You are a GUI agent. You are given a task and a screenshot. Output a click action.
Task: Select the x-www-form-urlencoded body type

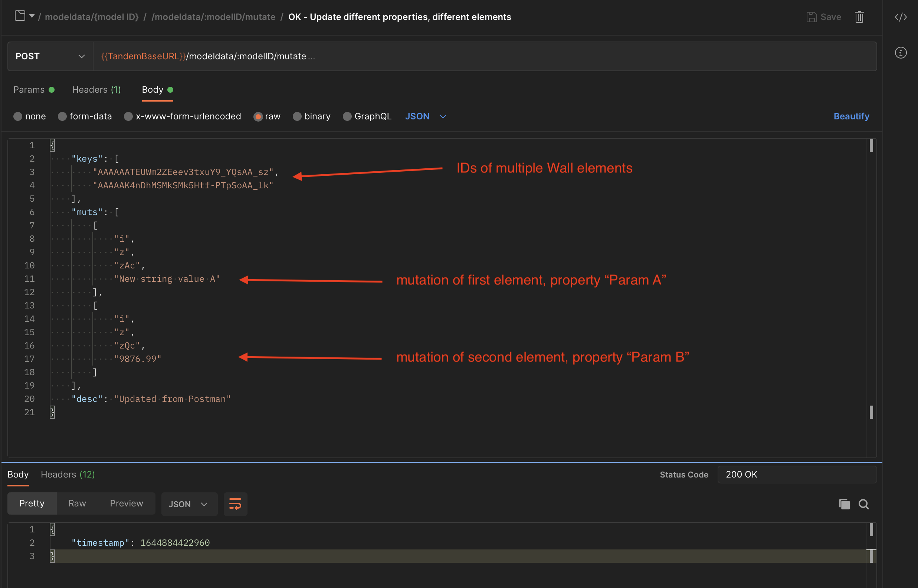pyautogui.click(x=183, y=116)
